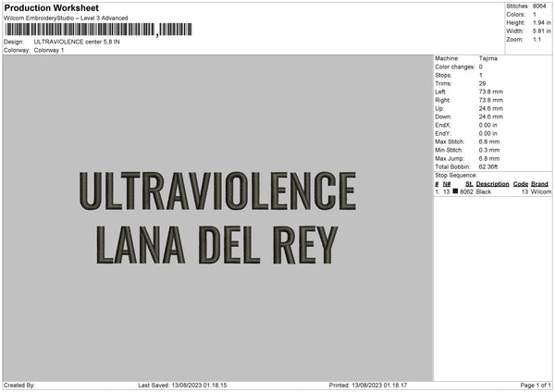Click the N# column header
The image size is (555, 392).
click(x=447, y=184)
